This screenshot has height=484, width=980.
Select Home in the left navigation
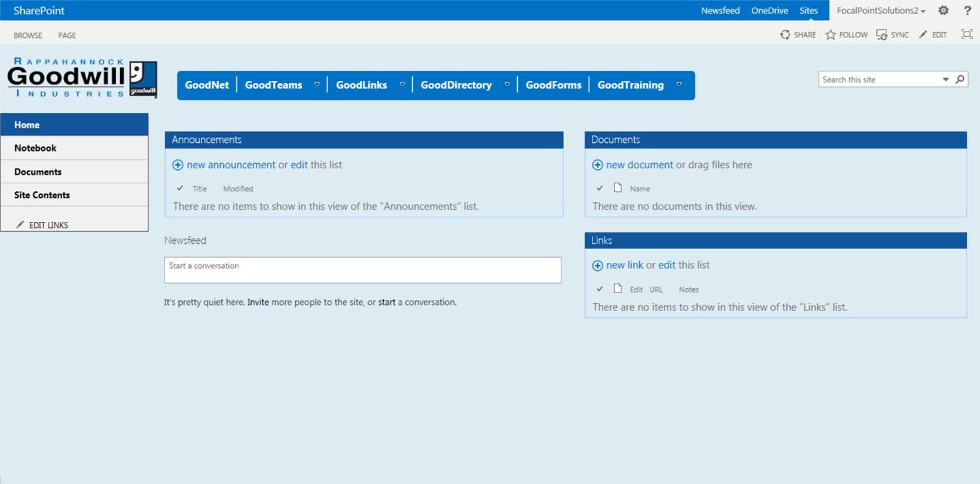[75, 124]
